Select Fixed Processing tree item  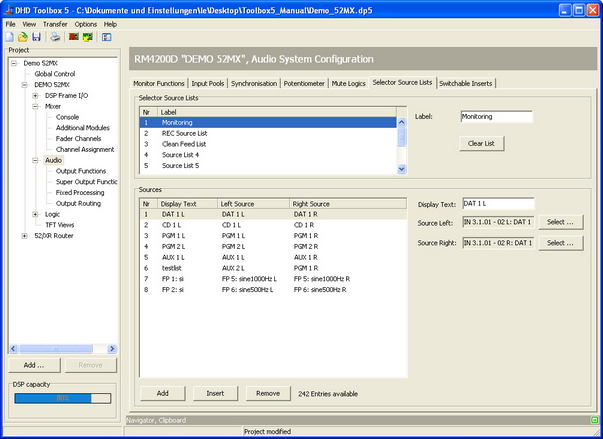click(x=80, y=193)
